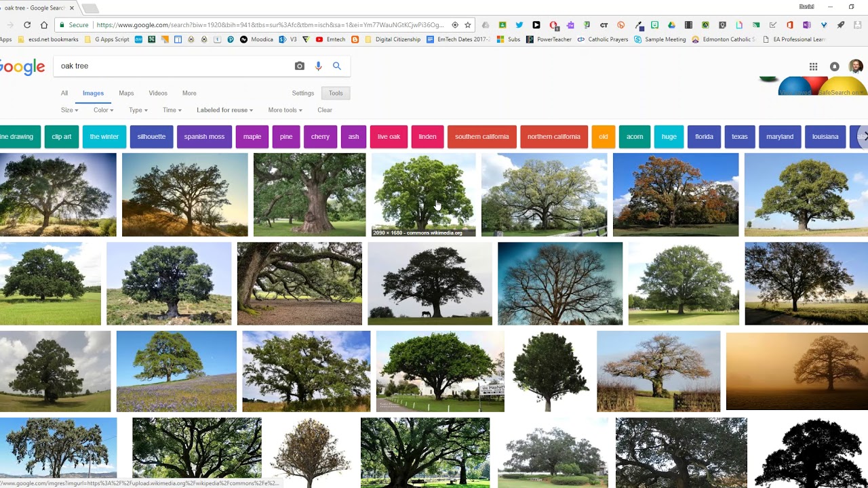Open Moodica bookmark

point(257,39)
